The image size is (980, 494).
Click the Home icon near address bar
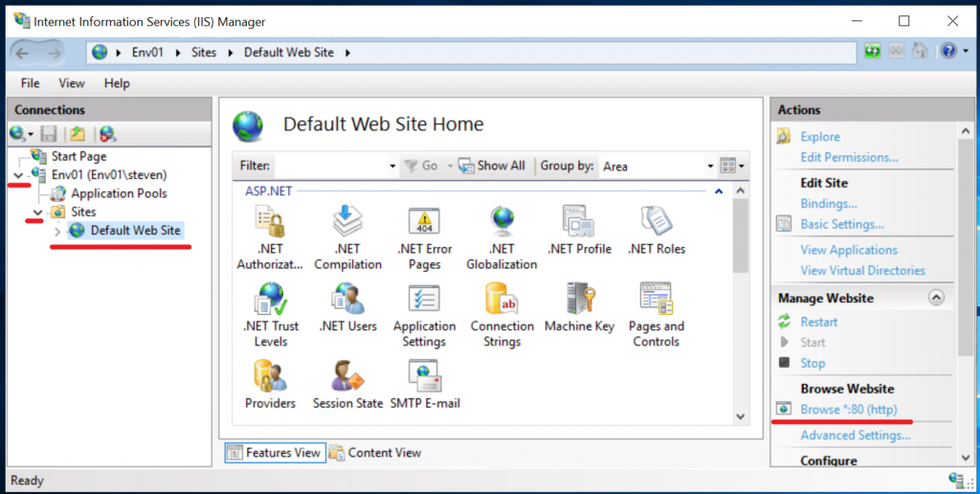click(920, 52)
